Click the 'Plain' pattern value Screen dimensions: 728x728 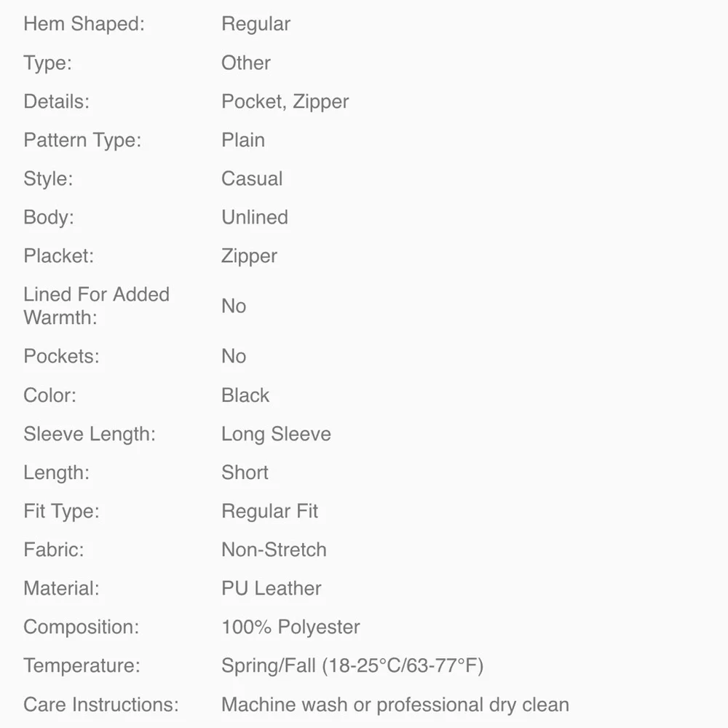242,141
